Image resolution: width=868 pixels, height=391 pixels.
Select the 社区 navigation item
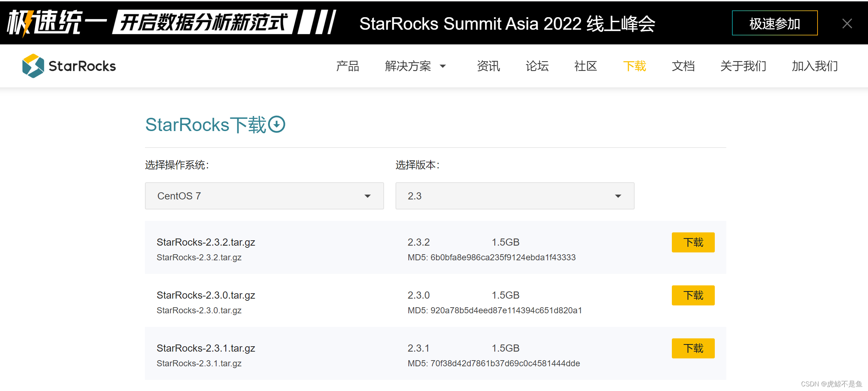[586, 66]
